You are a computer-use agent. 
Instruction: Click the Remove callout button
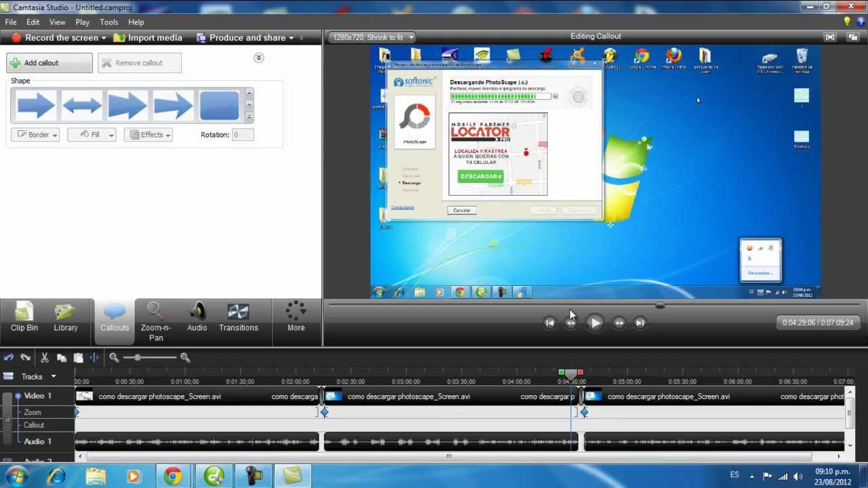(140, 63)
